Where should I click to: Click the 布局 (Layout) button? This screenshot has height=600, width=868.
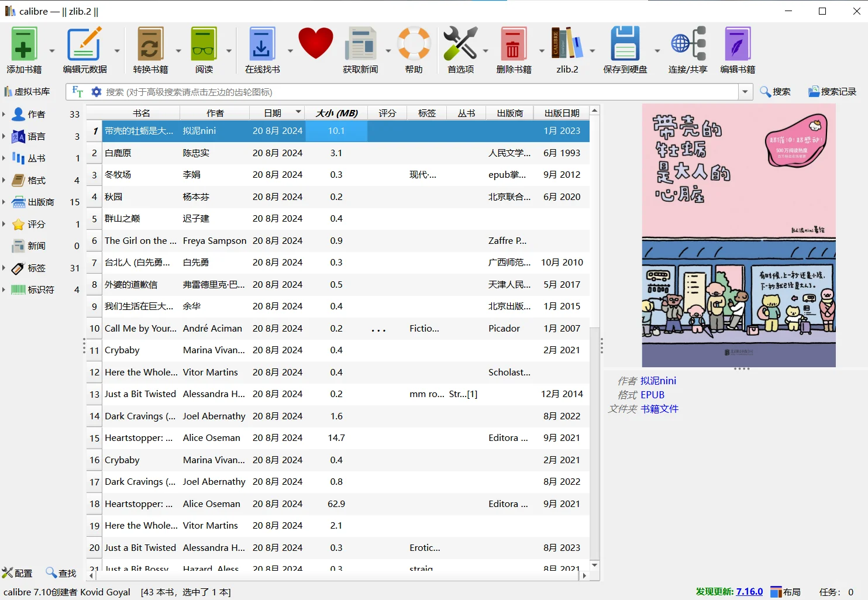pyautogui.click(x=786, y=592)
